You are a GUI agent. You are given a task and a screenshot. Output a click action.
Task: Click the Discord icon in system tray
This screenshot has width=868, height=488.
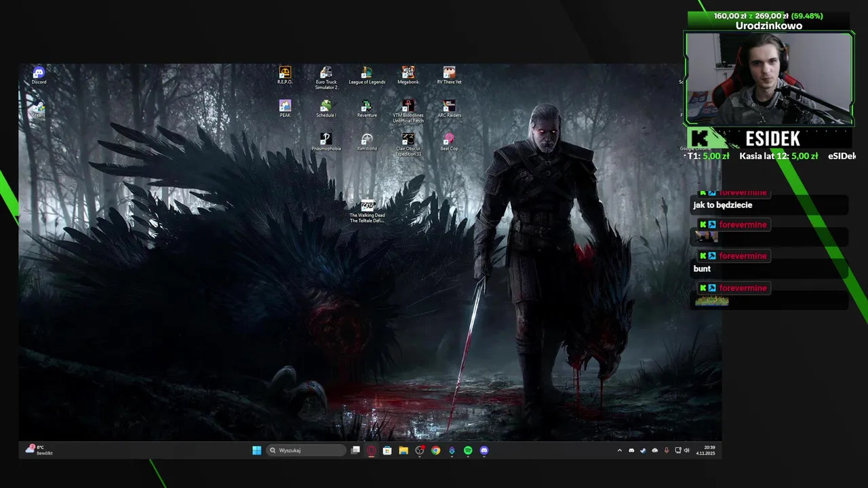click(631, 450)
